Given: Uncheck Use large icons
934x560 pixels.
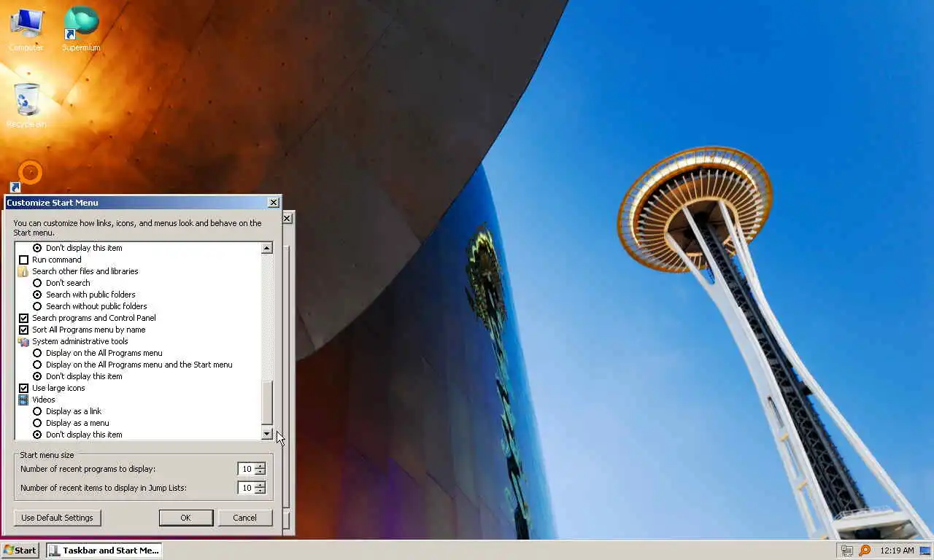Looking at the screenshot, I should (23, 388).
